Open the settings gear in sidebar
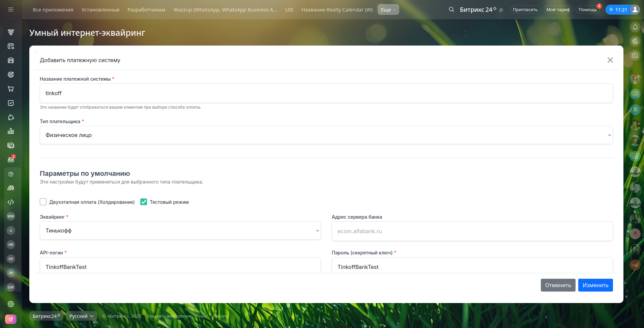644x328 pixels. pos(11,304)
